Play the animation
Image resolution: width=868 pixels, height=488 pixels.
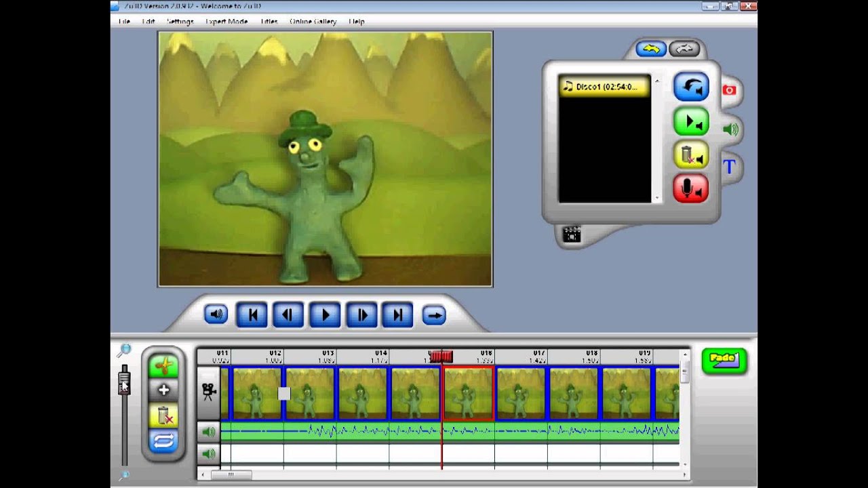click(325, 314)
